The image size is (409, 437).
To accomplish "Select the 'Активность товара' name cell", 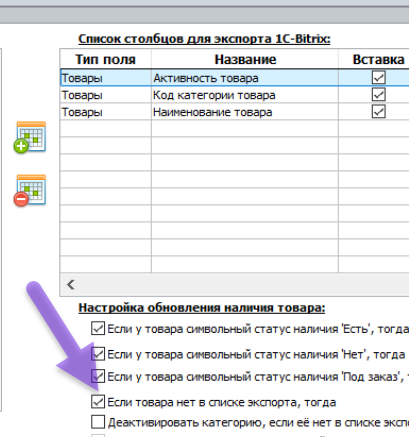I will pyautogui.click(x=245, y=78).
